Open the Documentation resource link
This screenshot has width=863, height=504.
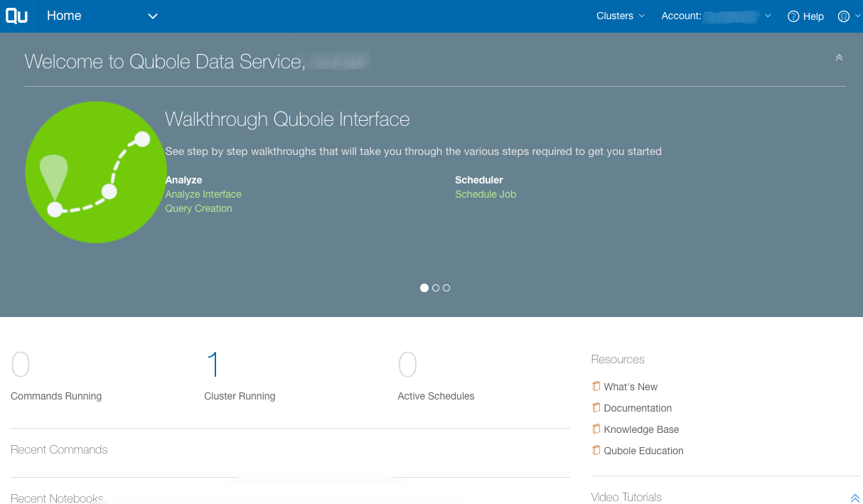click(x=638, y=408)
